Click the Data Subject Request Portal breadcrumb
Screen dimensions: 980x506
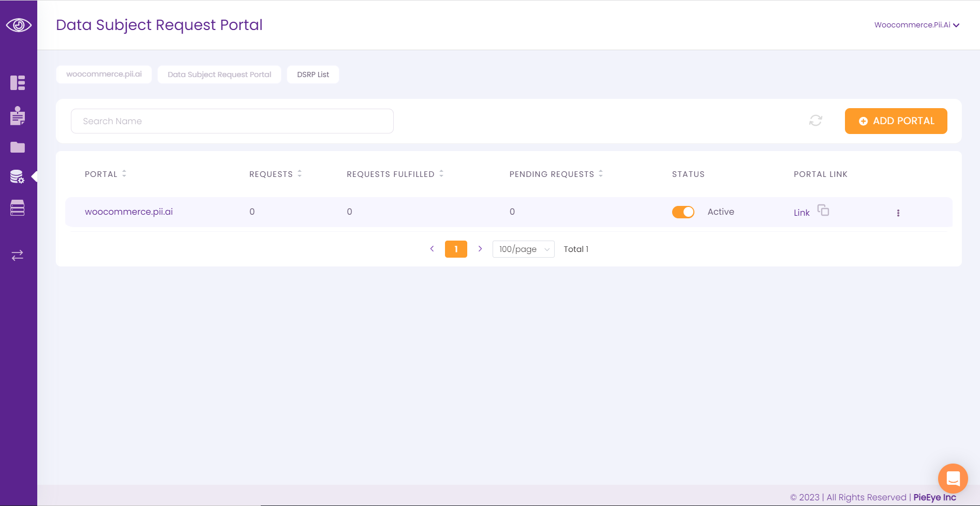(219, 75)
